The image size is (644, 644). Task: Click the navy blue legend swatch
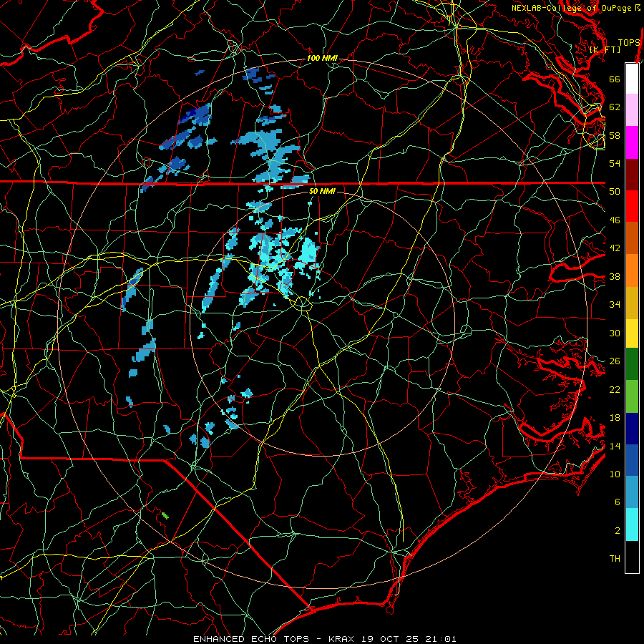[x=632, y=429]
